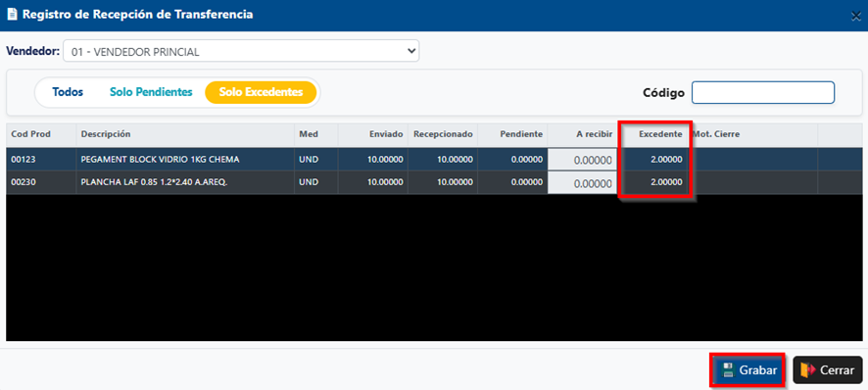This screenshot has width=868, height=390.
Task: Click the A recibir column header
Action: (x=582, y=134)
